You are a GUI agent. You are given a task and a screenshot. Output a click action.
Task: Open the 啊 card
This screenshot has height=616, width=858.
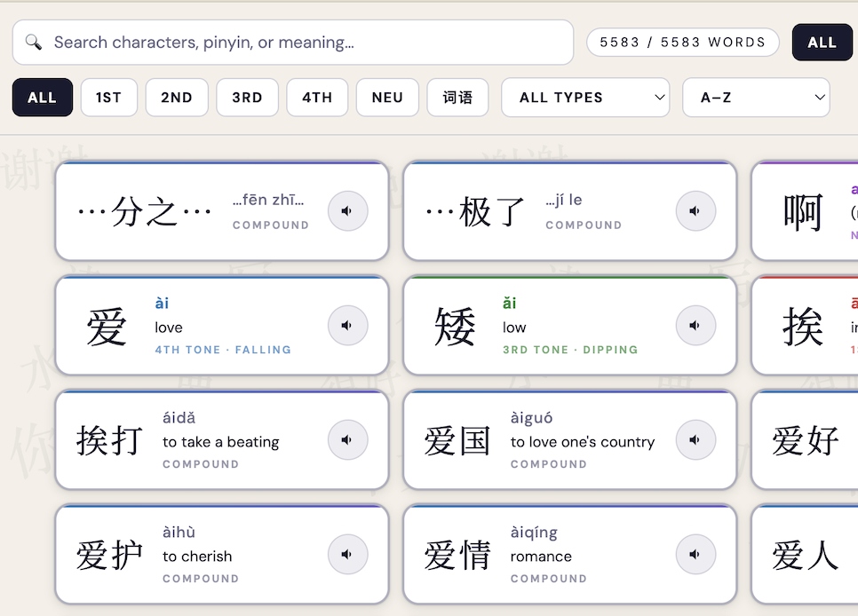(x=805, y=211)
